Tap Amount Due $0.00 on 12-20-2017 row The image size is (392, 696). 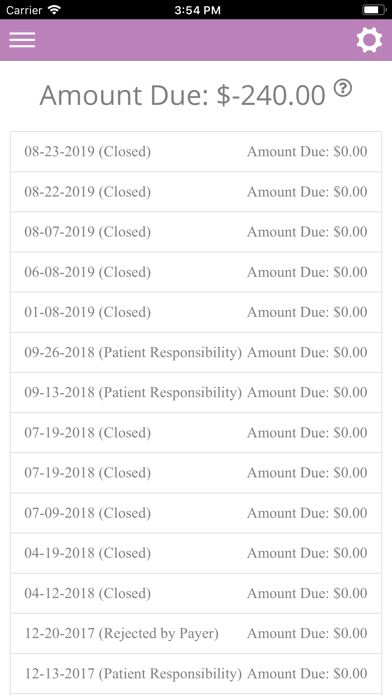(x=307, y=633)
